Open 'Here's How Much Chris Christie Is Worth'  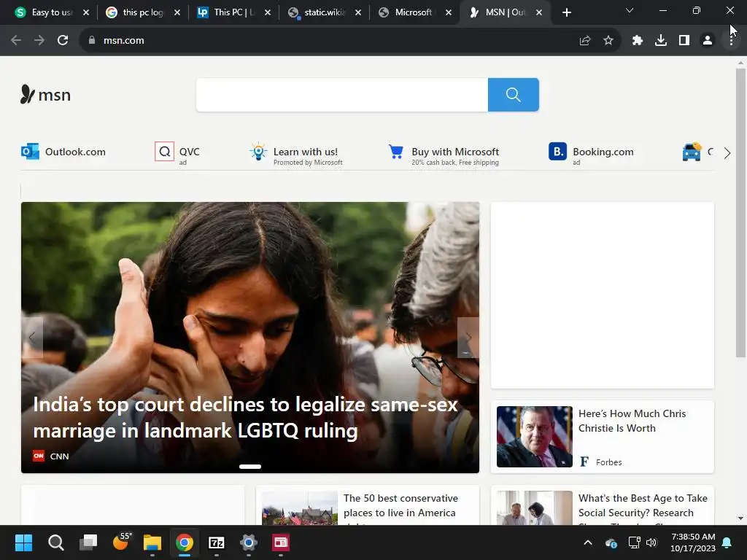632,421
